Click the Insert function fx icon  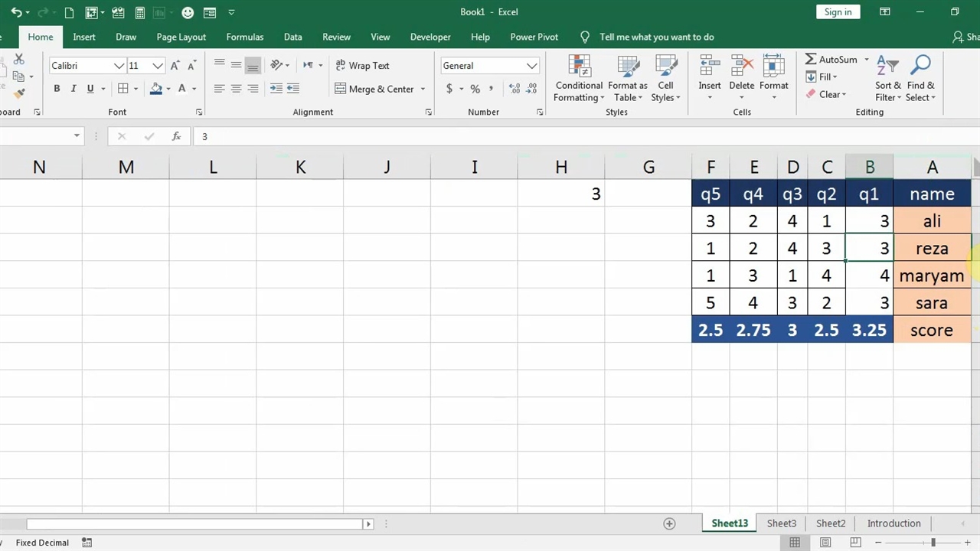[176, 136]
